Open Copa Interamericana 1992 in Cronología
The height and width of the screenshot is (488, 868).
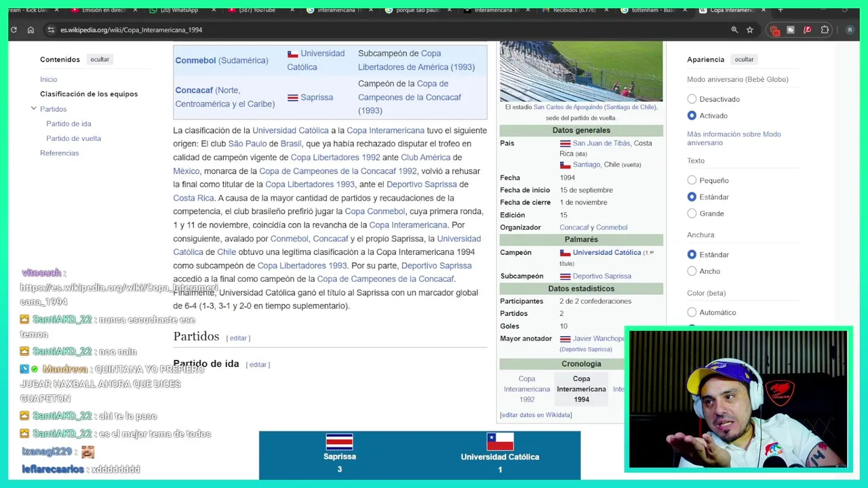coord(527,389)
